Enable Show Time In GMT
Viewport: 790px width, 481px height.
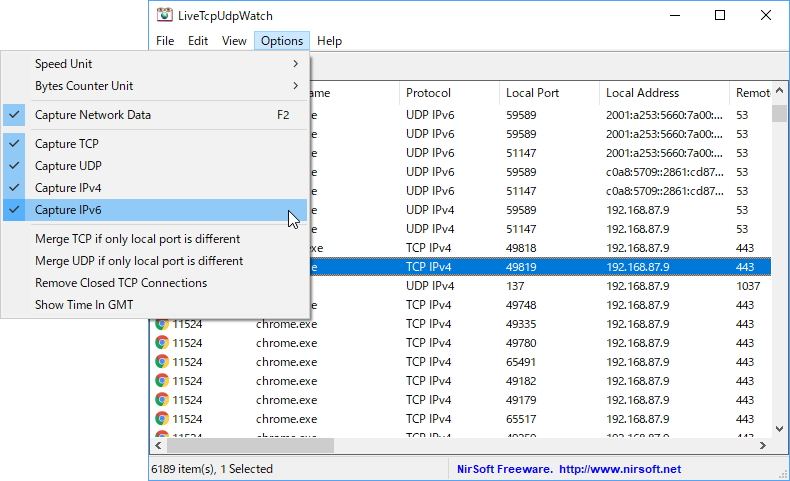coord(155,305)
